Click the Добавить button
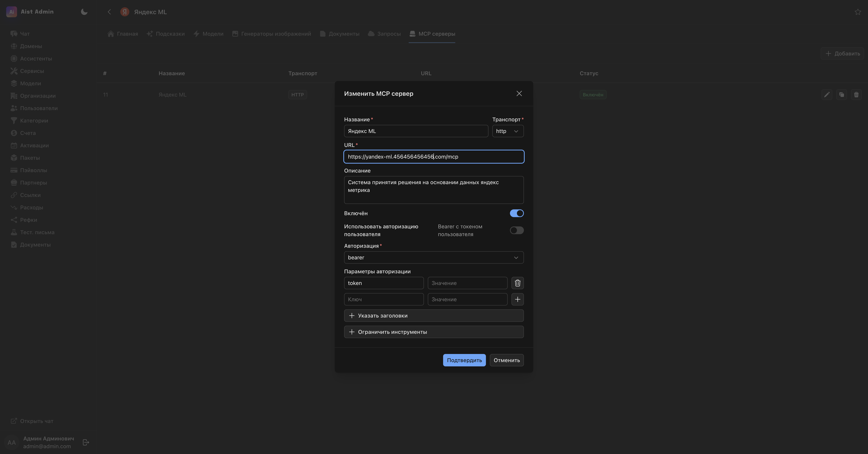The image size is (868, 454). click(842, 54)
